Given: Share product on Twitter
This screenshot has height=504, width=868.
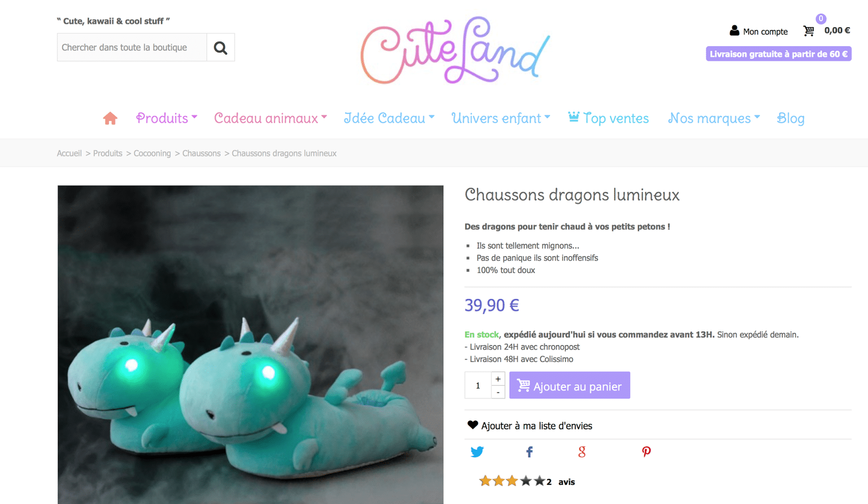Looking at the screenshot, I should [477, 452].
